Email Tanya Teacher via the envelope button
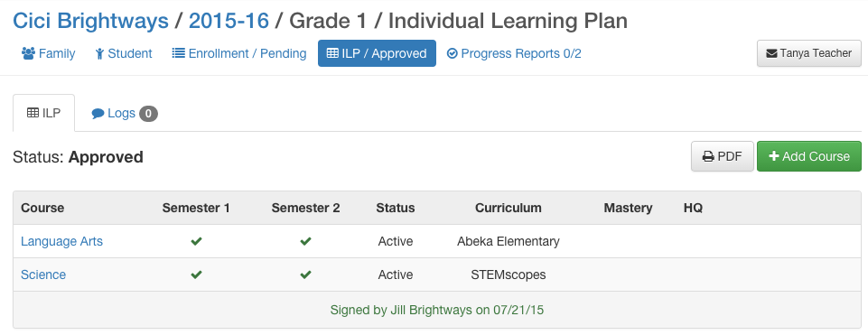This screenshot has height=335, width=868. point(808,53)
